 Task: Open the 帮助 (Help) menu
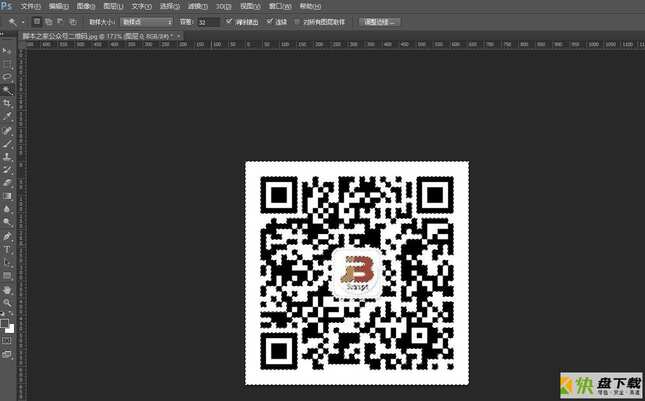pyautogui.click(x=310, y=6)
